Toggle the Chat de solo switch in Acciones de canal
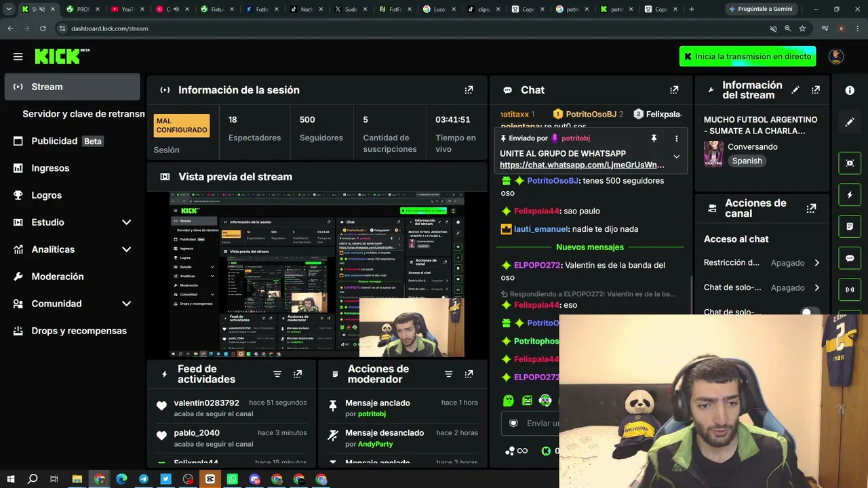The height and width of the screenshot is (488, 868). click(810, 312)
